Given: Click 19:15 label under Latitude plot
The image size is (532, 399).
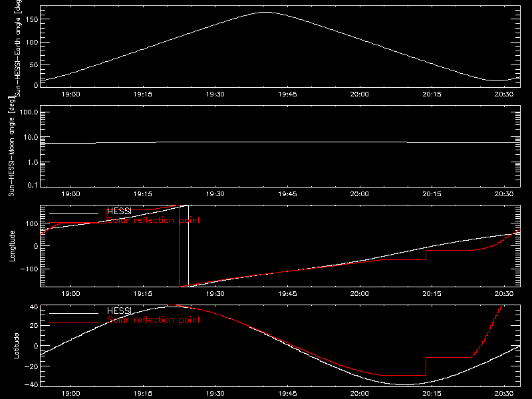Looking at the screenshot, I should (x=143, y=394).
